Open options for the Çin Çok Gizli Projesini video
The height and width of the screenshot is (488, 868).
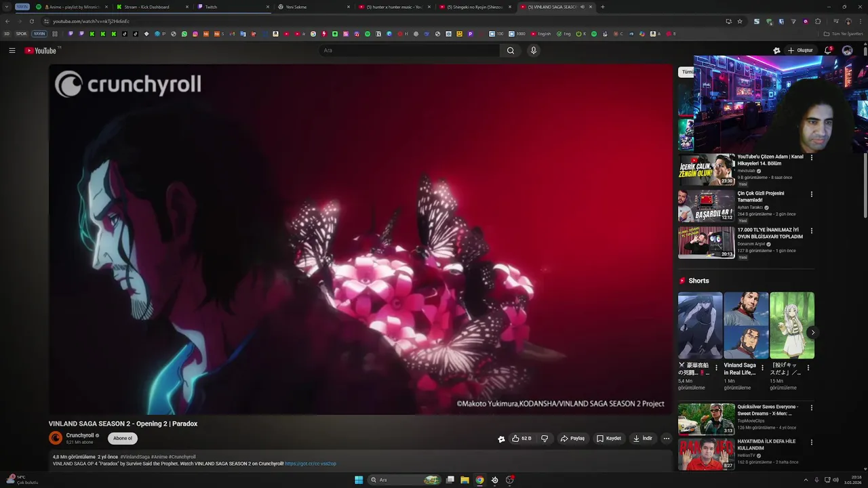(x=811, y=194)
